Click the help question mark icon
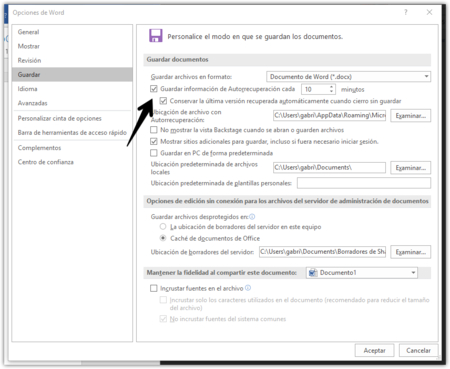This screenshot has width=450, height=369. click(x=406, y=12)
